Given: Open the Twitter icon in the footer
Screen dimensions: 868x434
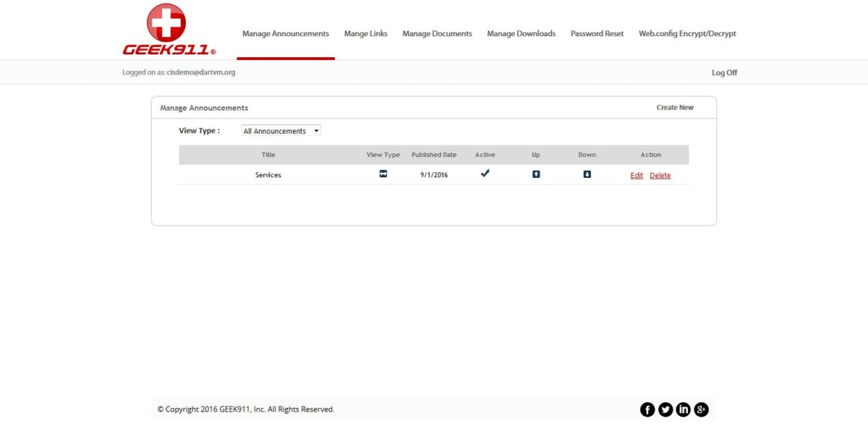Looking at the screenshot, I should (x=665, y=409).
